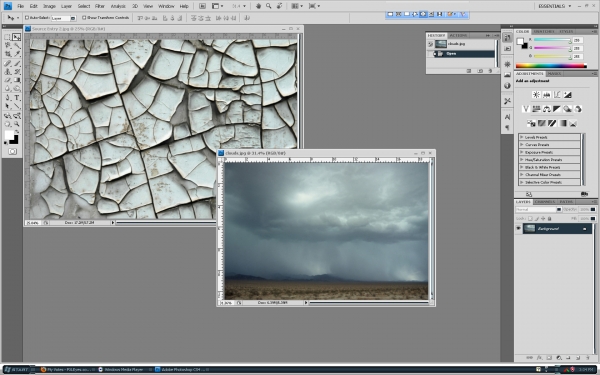Select the History Brush tool

click(16, 72)
